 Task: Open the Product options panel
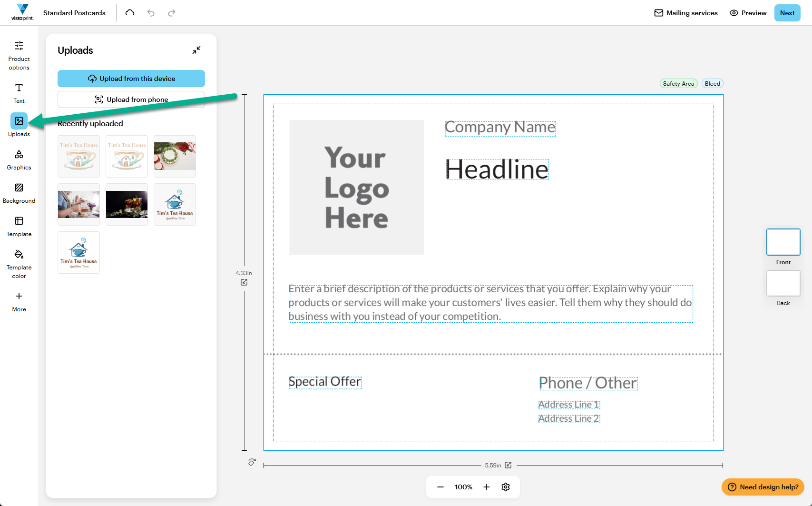19,56
